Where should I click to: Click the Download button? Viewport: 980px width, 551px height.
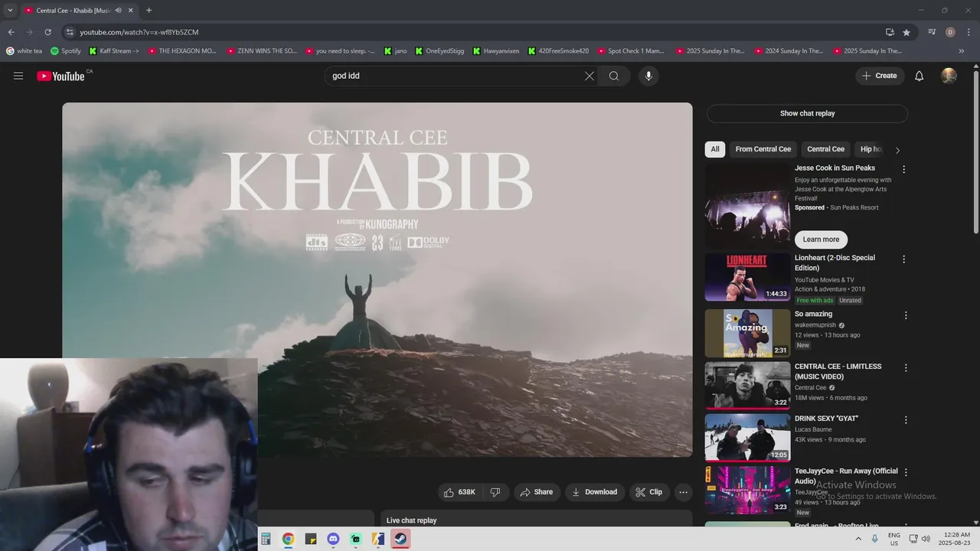(595, 492)
